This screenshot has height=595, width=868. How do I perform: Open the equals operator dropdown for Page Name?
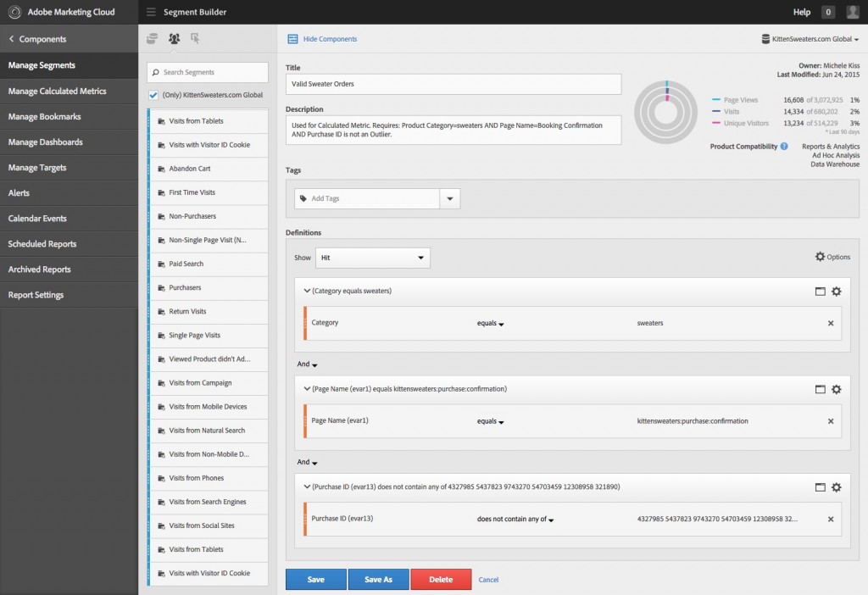point(491,421)
